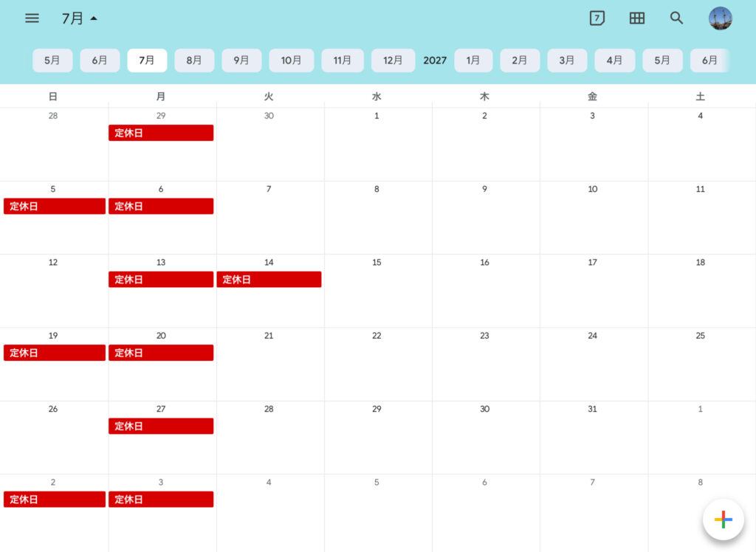This screenshot has width=756, height=552.
Task: Select the date cell for July 31
Action: [x=594, y=438]
